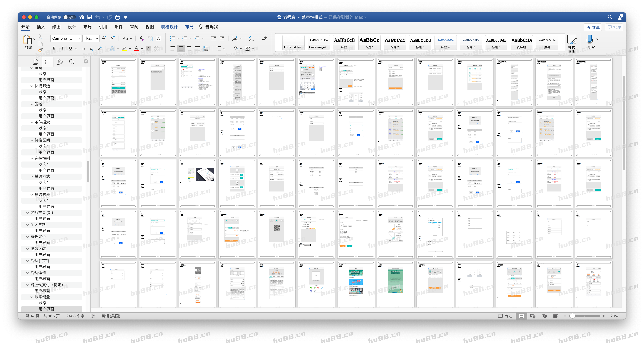
Task: Open the 审阅 ribbon tab
Action: (134, 27)
